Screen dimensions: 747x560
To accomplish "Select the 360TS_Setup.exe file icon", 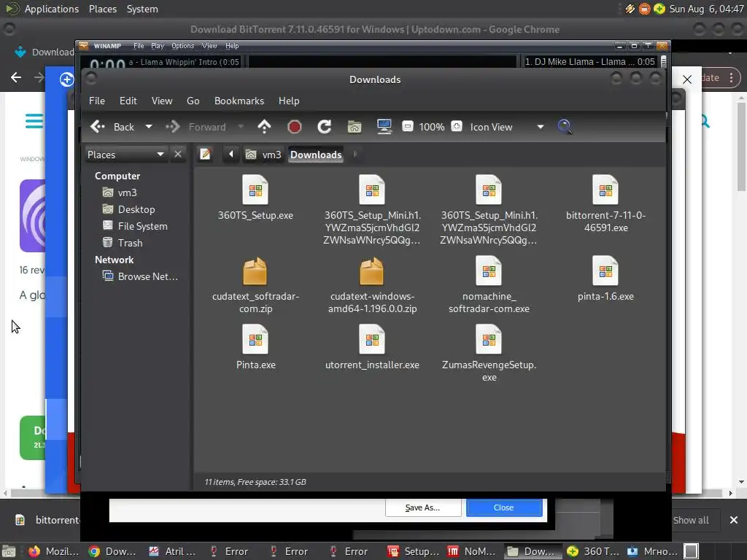I will pyautogui.click(x=255, y=190).
